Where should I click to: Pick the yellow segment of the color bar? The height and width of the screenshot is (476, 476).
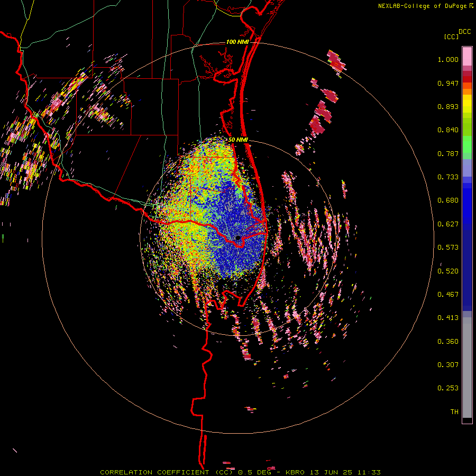tap(467, 104)
